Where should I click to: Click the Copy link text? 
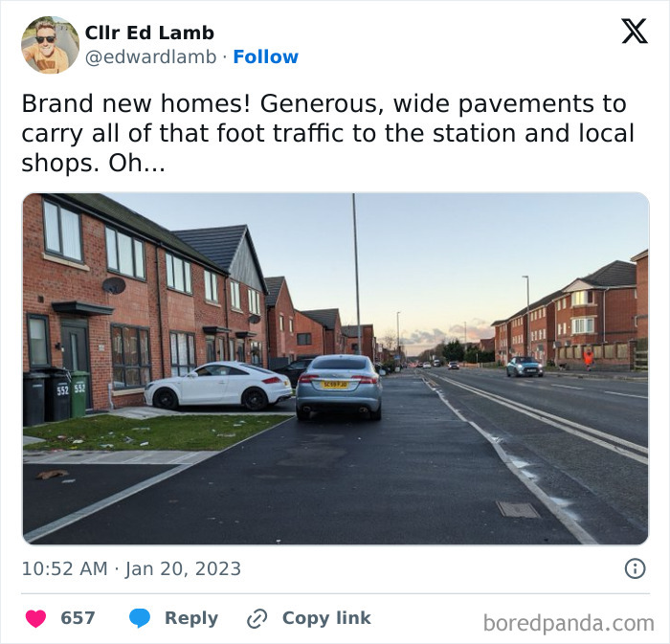click(326, 618)
